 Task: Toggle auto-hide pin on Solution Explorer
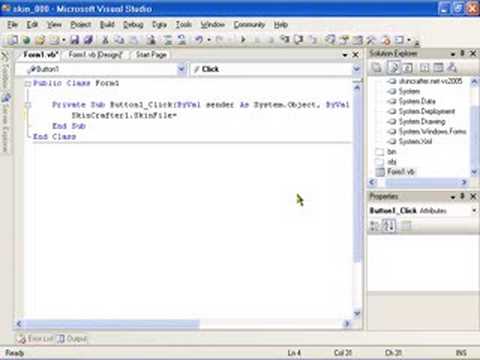coord(462,53)
